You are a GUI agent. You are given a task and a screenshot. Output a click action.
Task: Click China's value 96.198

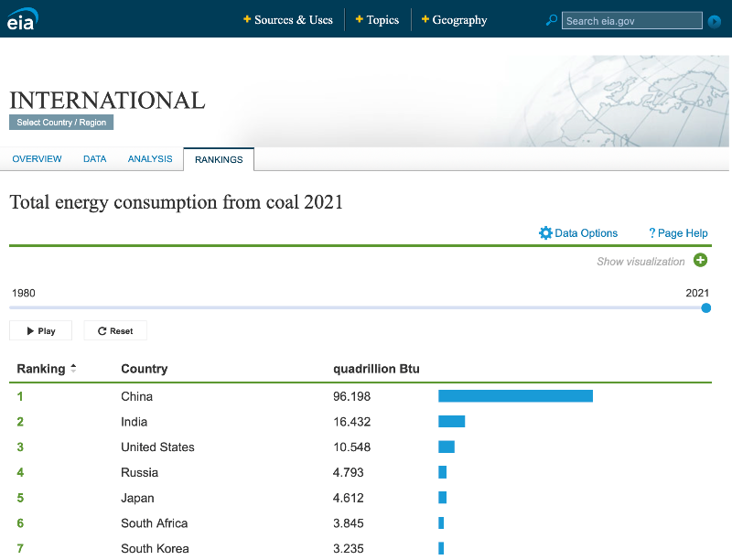351,396
